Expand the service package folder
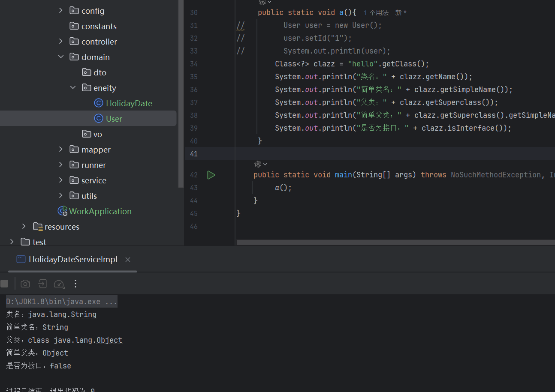Screen dimensions: 555x392 pos(60,180)
